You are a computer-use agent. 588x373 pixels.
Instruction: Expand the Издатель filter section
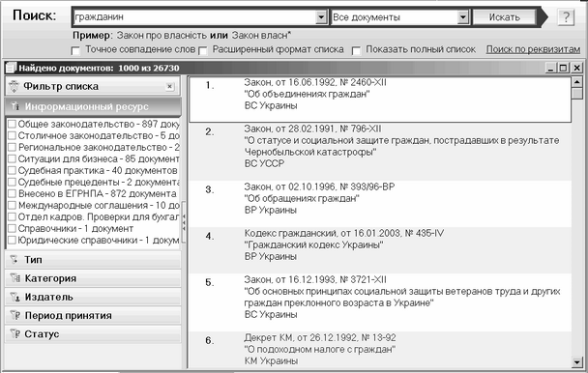[x=93, y=297]
